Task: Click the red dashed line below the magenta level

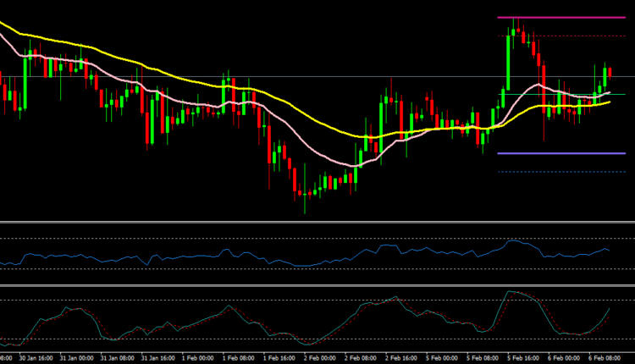Action: [576, 36]
